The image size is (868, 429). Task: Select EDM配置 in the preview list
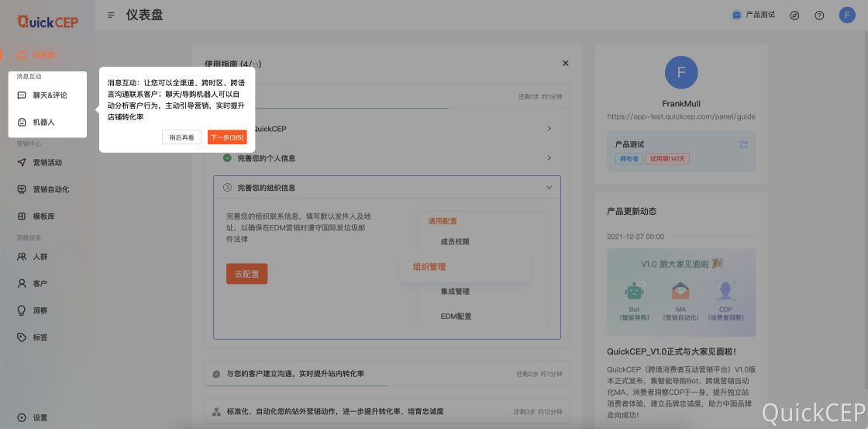coord(456,317)
